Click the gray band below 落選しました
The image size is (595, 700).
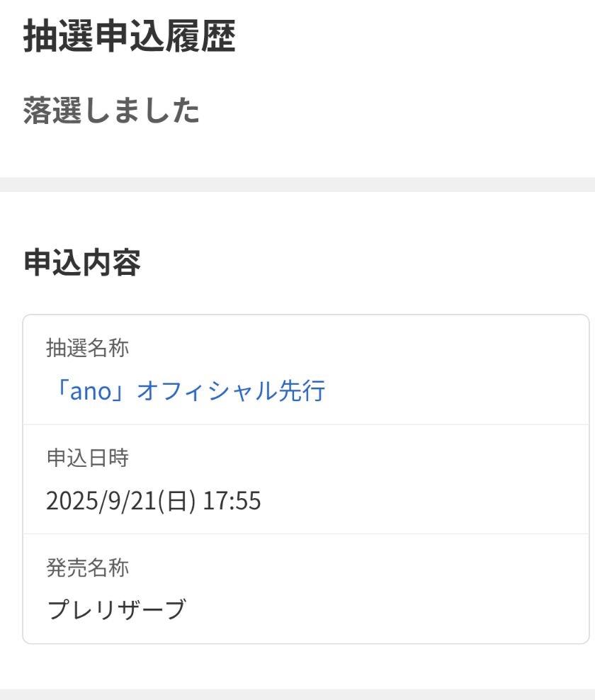tap(297, 184)
